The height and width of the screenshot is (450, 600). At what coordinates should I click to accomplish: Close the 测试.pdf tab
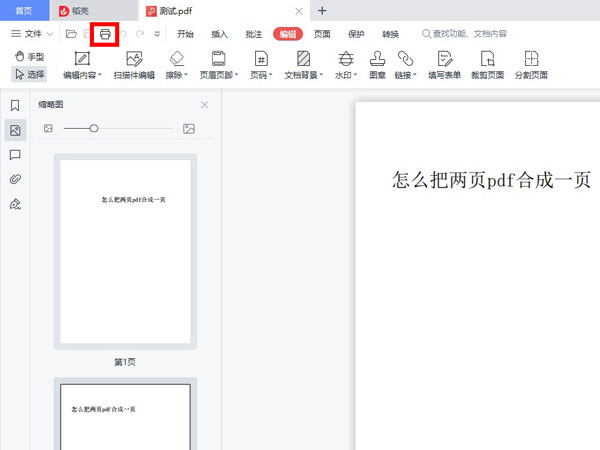tap(299, 11)
